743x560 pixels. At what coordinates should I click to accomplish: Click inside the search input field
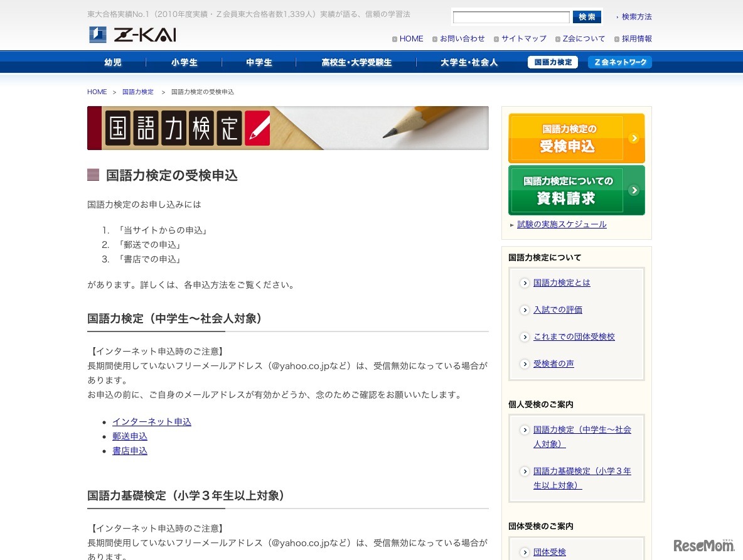coord(510,17)
